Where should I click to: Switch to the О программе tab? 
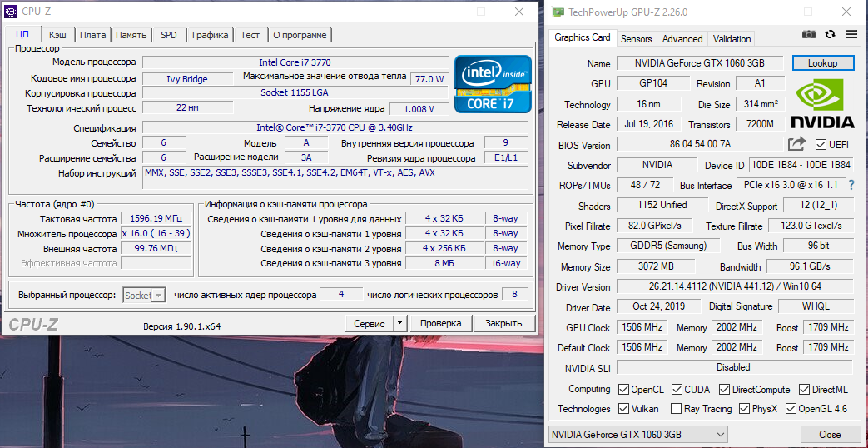point(300,35)
